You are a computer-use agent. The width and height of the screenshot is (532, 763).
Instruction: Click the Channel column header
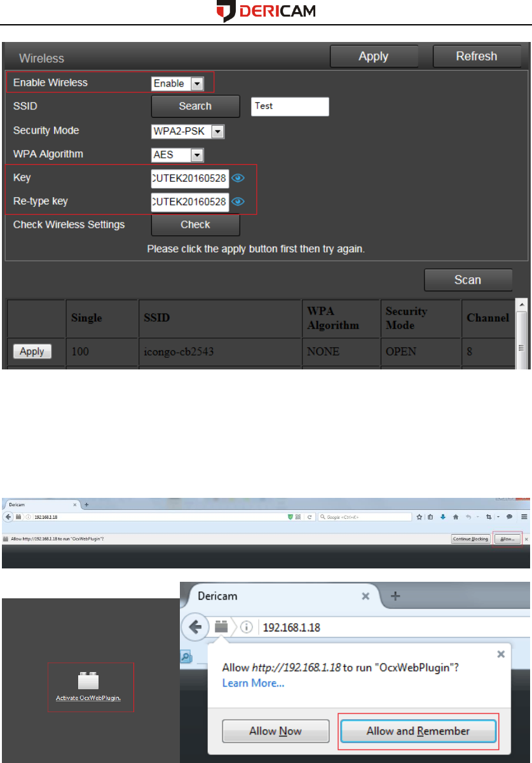pyautogui.click(x=488, y=318)
